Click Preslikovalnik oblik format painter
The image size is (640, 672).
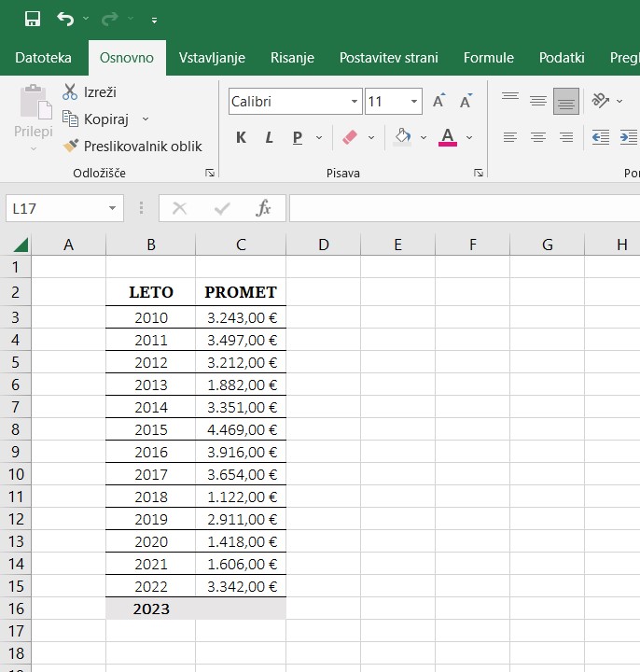click(132, 147)
